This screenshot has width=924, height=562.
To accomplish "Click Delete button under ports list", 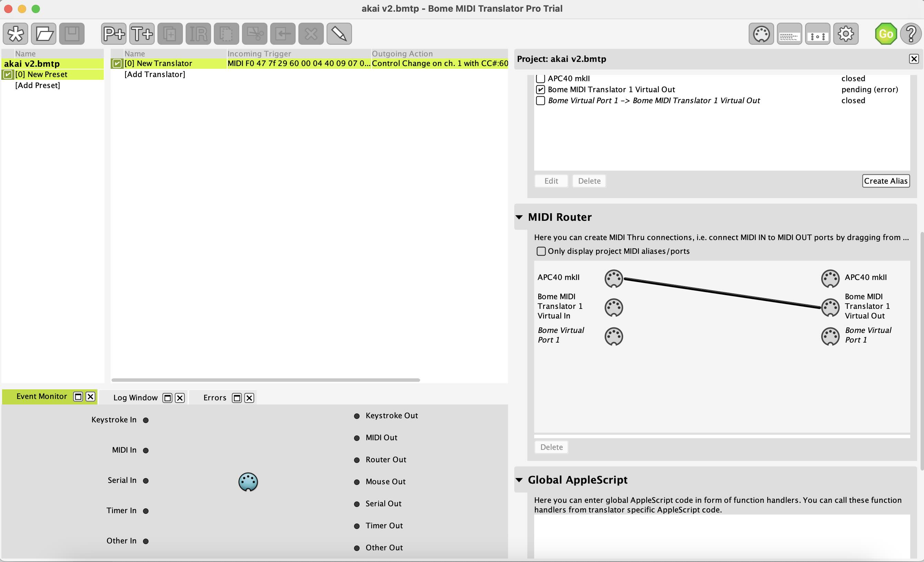I will pos(589,181).
